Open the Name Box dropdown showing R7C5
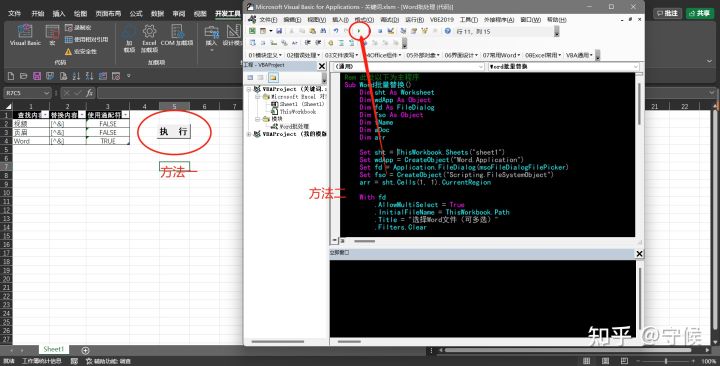Viewport: 720px width, 366px height. tap(46, 93)
